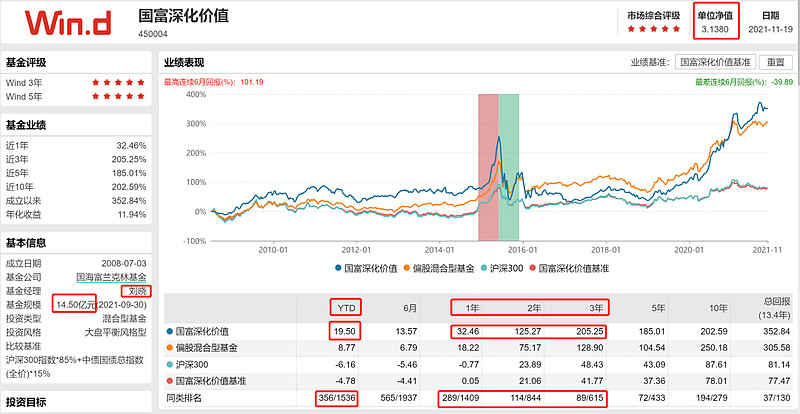800x414 pixels.
Task: Click the YTD column header
Action: [345, 308]
